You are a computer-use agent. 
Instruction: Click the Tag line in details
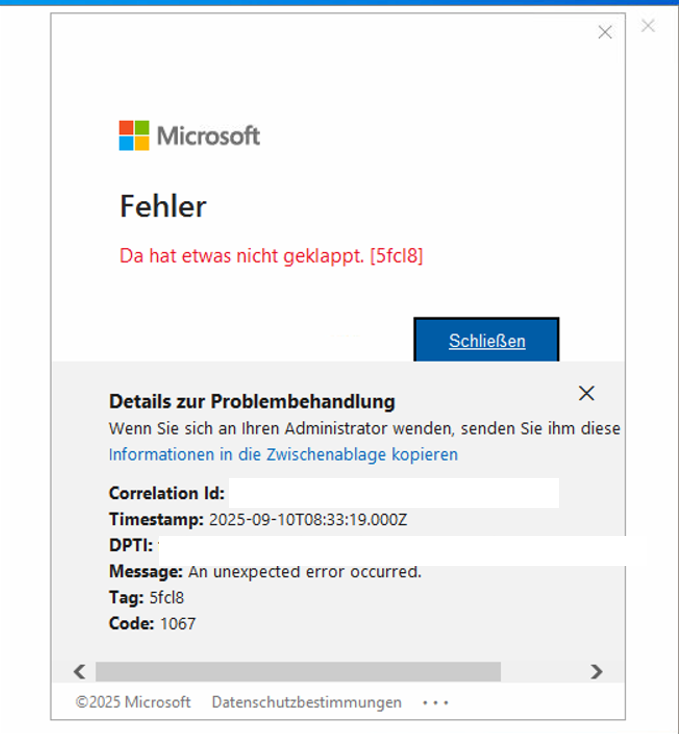click(x=146, y=597)
